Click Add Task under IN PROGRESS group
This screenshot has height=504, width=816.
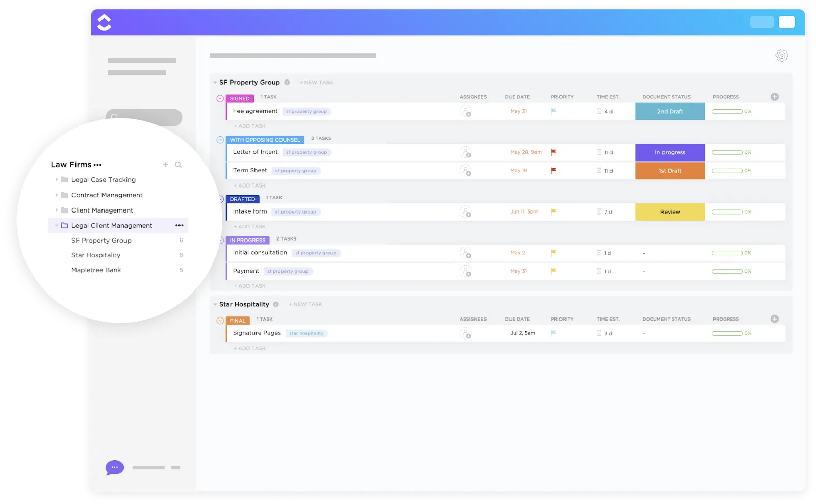[x=249, y=286]
